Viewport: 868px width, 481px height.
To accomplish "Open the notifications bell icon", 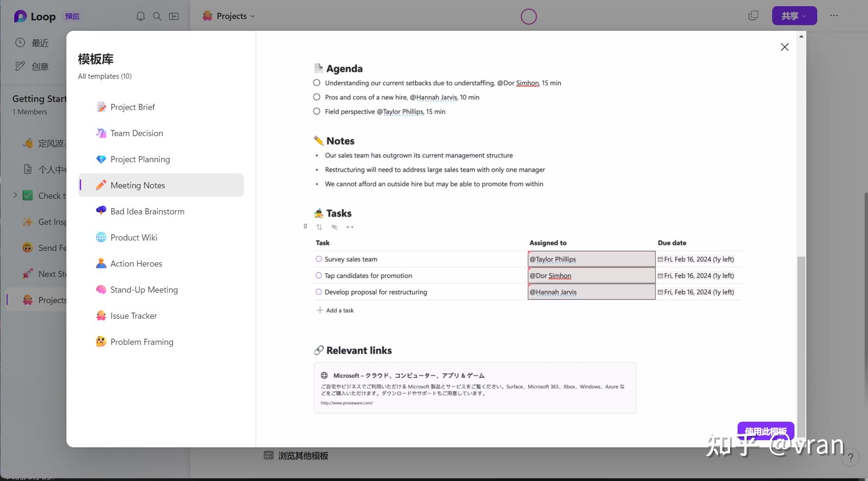I will (140, 16).
